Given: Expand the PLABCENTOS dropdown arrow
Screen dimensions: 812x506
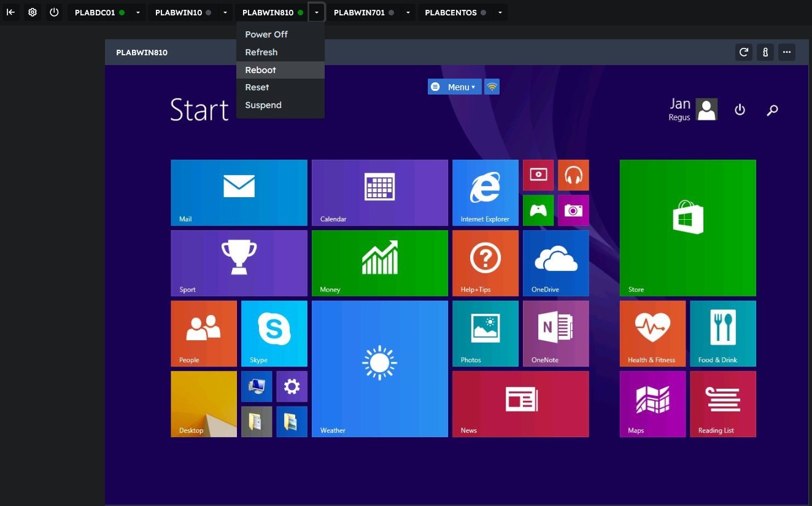Looking at the screenshot, I should (500, 12).
